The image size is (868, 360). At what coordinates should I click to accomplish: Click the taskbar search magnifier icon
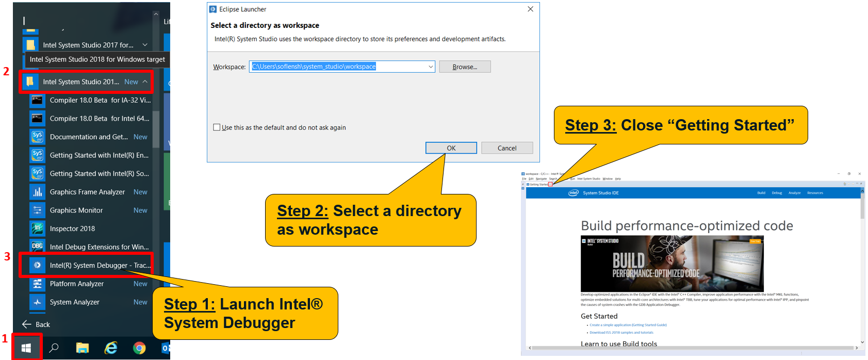(x=54, y=348)
